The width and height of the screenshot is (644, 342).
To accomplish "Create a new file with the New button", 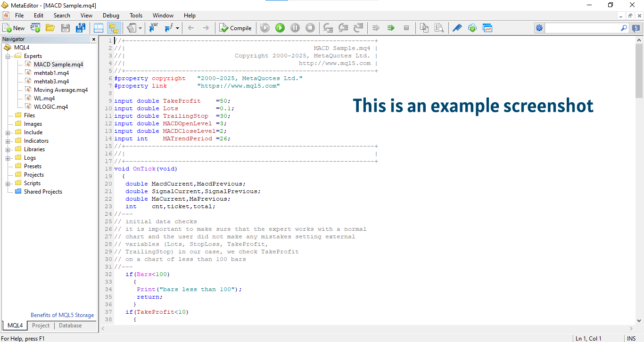I will tap(14, 28).
